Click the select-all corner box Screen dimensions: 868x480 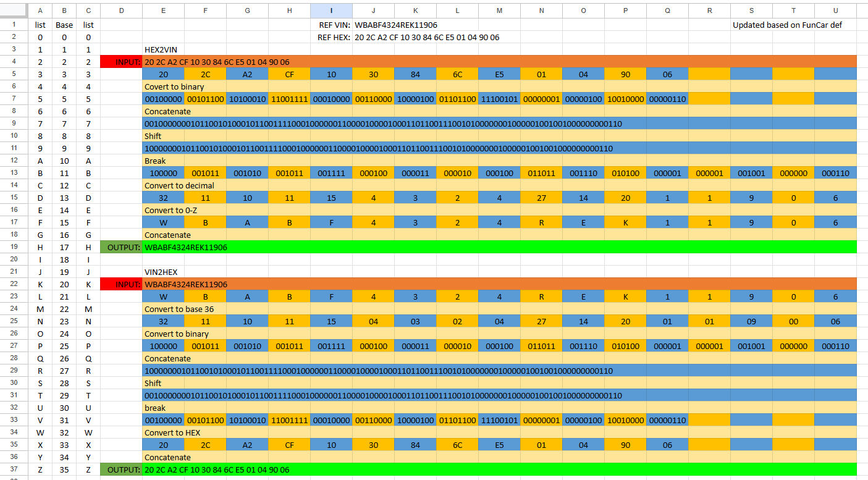(x=14, y=11)
